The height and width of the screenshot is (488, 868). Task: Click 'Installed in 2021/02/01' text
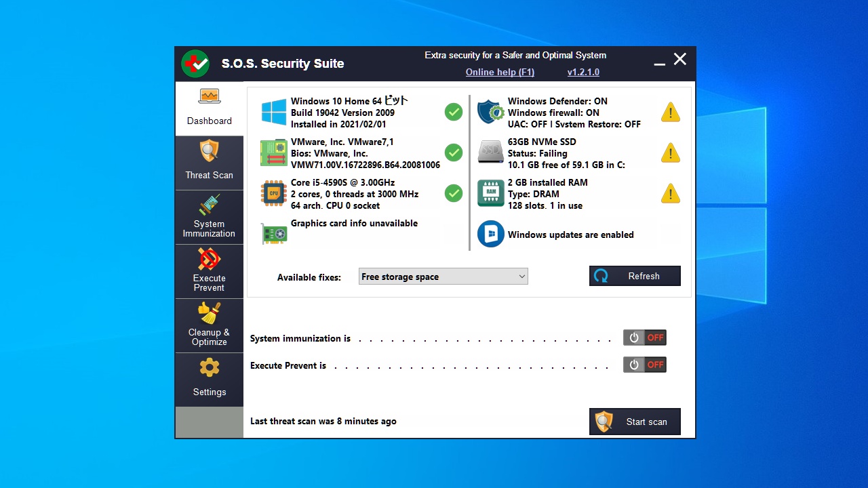(338, 124)
